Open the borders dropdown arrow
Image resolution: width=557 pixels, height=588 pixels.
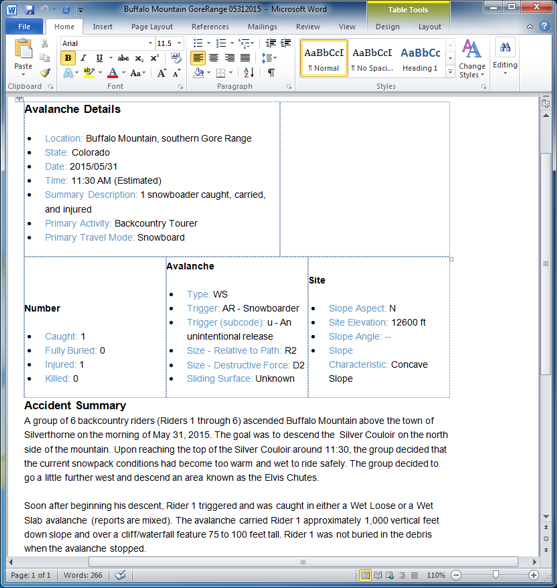[231, 73]
